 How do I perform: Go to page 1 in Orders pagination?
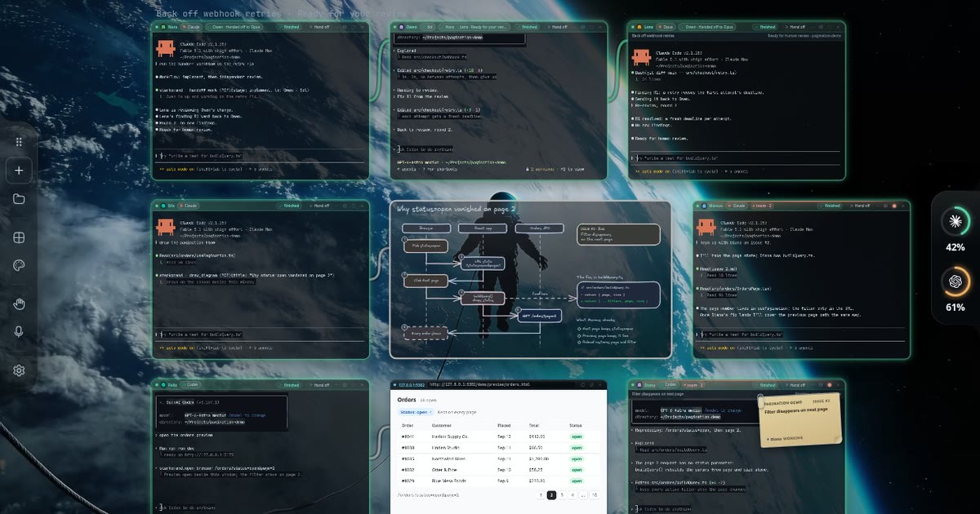pyautogui.click(x=541, y=495)
